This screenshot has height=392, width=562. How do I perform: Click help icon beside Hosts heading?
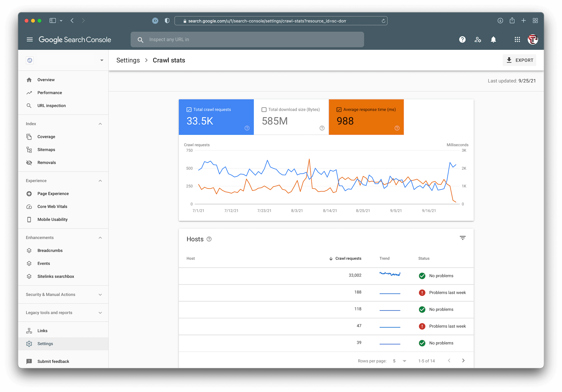(209, 239)
